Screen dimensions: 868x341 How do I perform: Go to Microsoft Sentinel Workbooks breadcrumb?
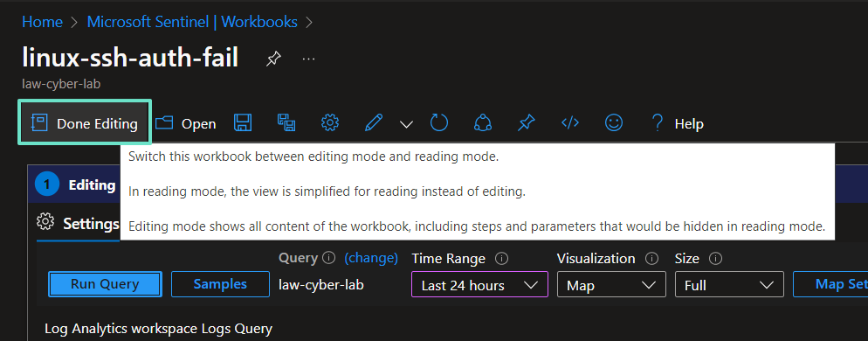pos(192,22)
